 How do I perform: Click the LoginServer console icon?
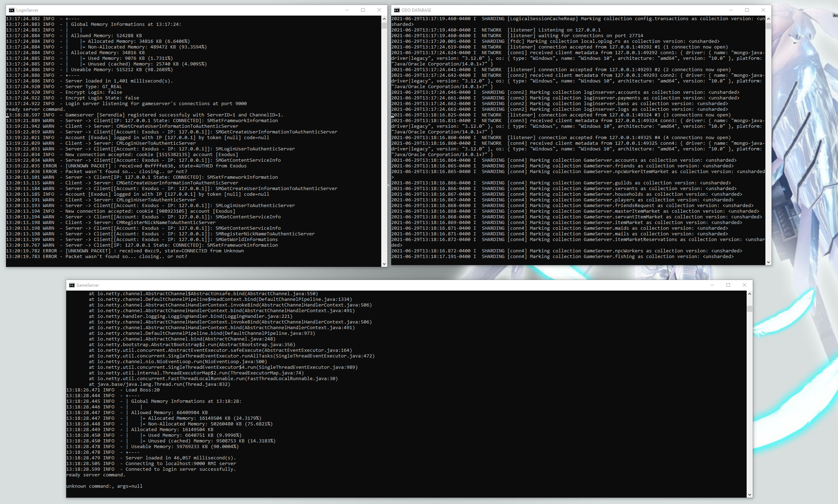pos(12,10)
